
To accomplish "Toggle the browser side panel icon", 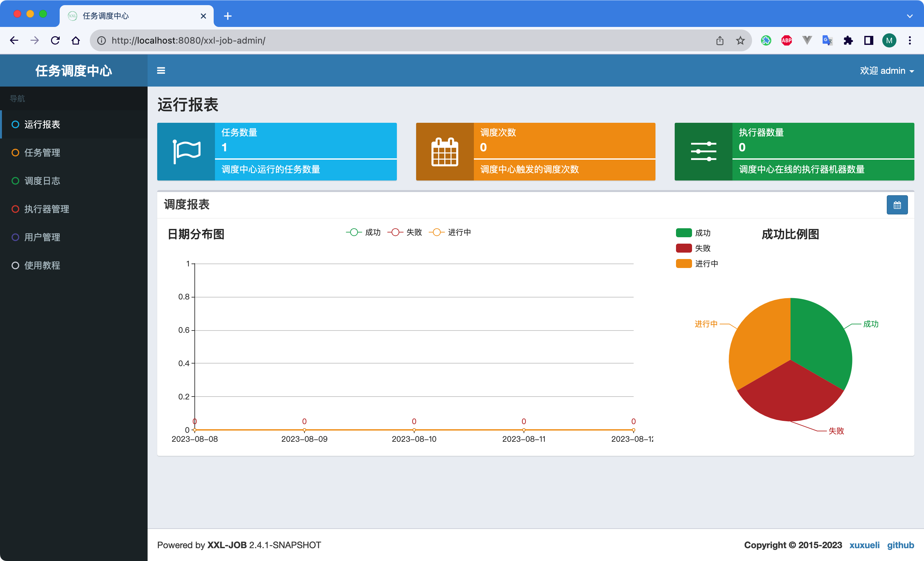I will [x=868, y=40].
